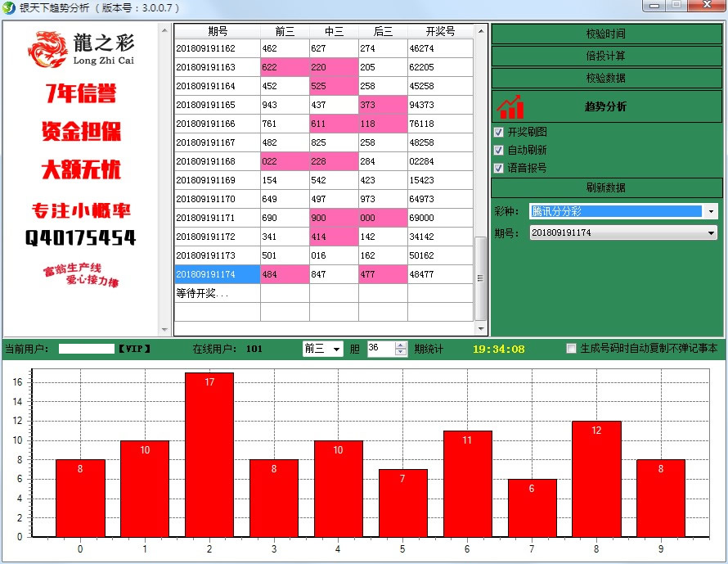Click the tallest red bar for digit 2
Screen dimensions: 728x564
coord(209,454)
